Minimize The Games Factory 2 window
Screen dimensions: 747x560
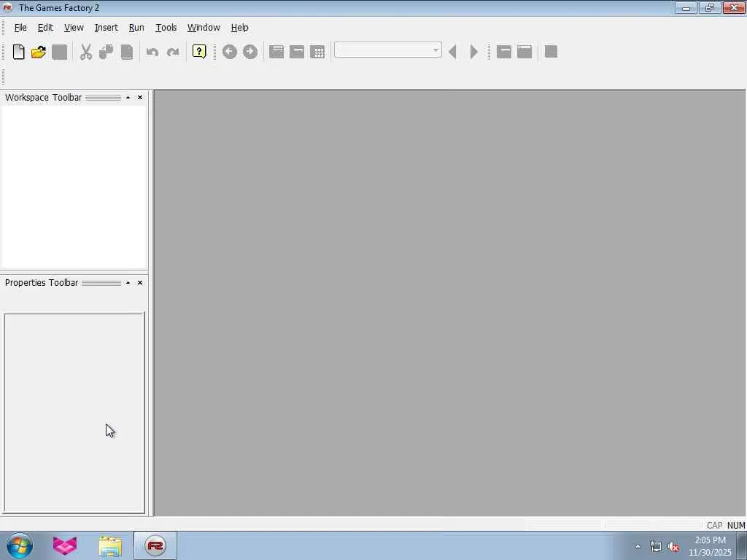click(686, 7)
